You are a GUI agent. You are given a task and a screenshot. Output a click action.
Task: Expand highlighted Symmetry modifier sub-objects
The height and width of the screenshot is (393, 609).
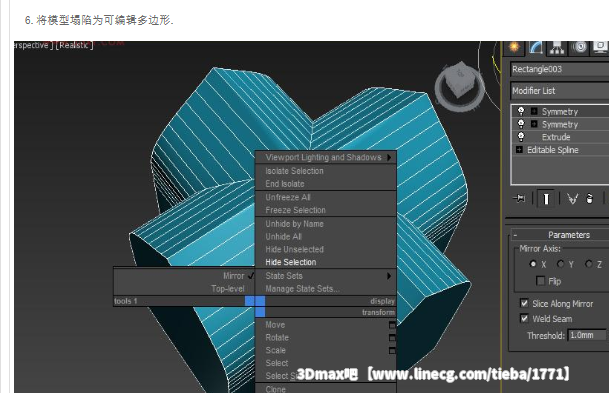click(x=534, y=111)
